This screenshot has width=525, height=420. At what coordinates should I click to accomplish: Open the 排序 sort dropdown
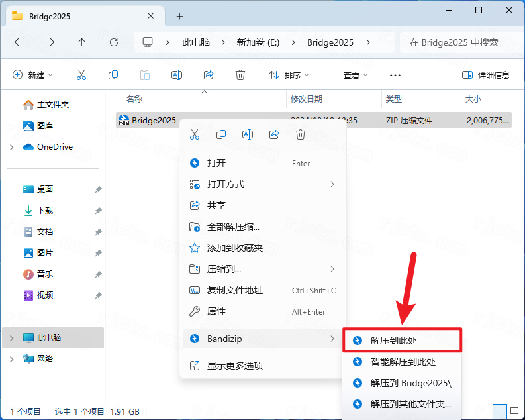tap(289, 75)
